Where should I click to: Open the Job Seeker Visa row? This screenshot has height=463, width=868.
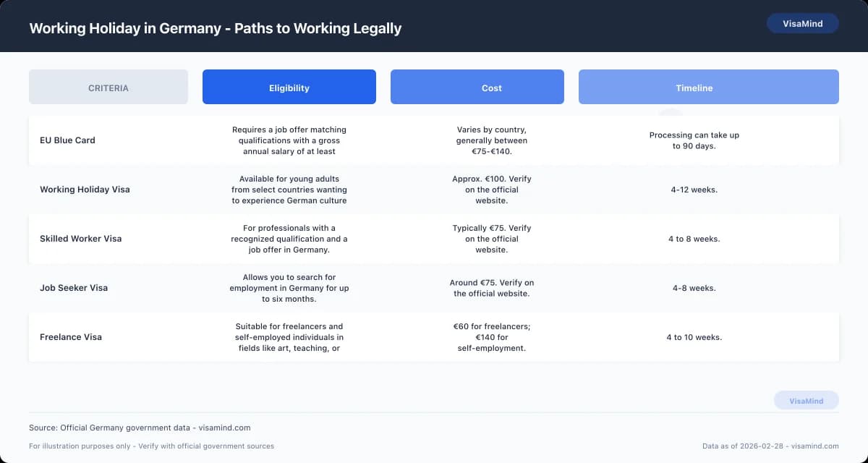(x=74, y=287)
